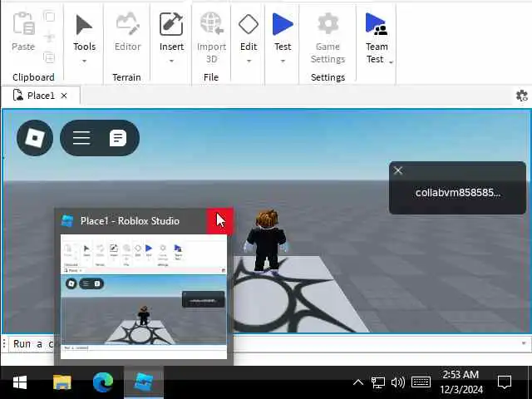The height and width of the screenshot is (399, 532).
Task: Open the volume speaker icon in tray
Action: point(397,382)
